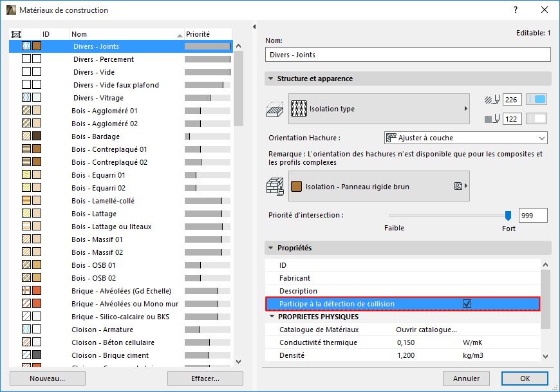Sort the list by the ID column
Screen dimensions: 560x392
click(55, 34)
